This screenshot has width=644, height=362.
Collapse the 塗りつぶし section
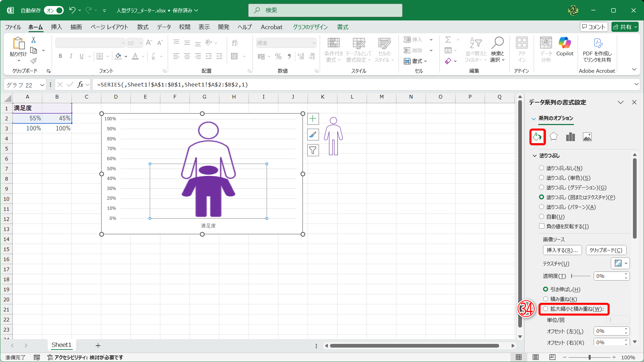[535, 156]
